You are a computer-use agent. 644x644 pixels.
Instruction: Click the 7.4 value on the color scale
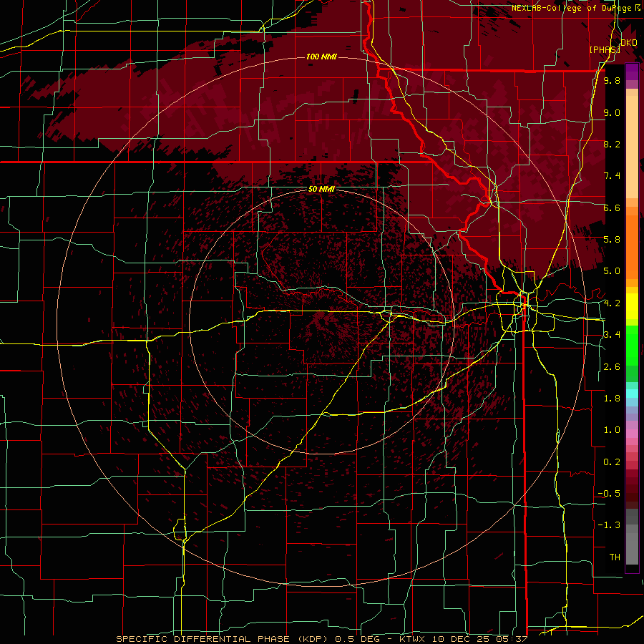(x=612, y=176)
